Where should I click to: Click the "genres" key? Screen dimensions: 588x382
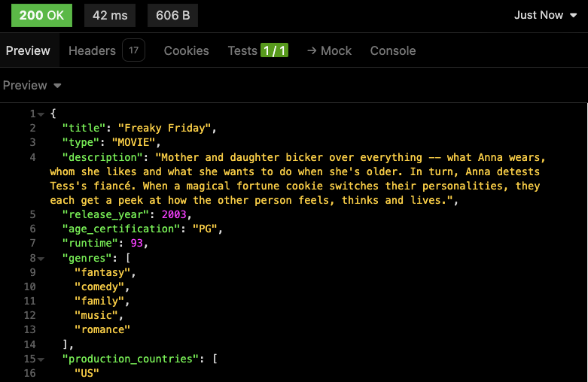click(87, 259)
